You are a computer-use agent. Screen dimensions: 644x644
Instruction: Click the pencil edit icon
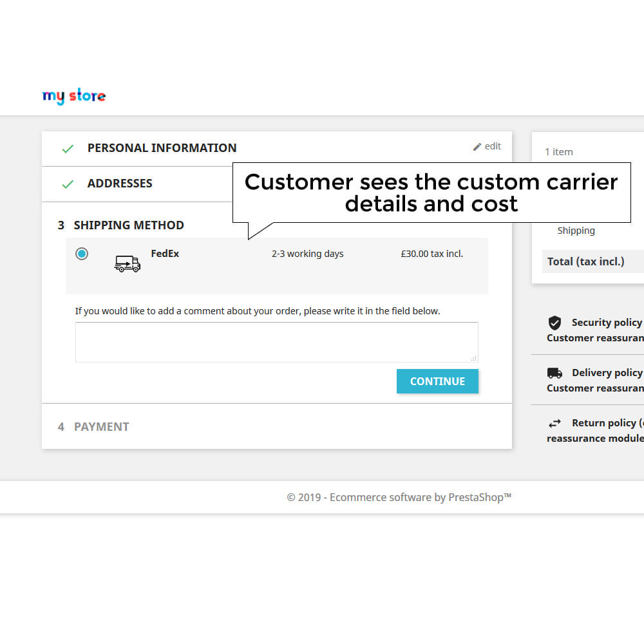pyautogui.click(x=477, y=147)
